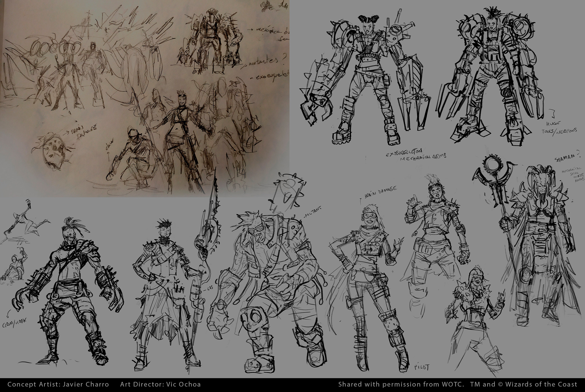
Task: Click the Shared with permission from WOTC text
Action: point(401,384)
